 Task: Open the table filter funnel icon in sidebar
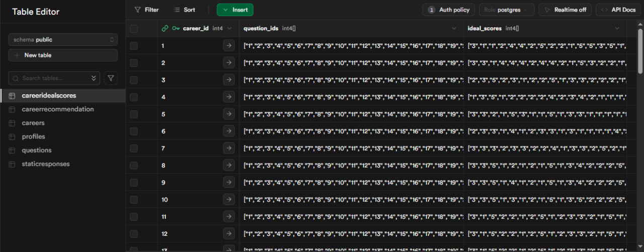point(111,78)
